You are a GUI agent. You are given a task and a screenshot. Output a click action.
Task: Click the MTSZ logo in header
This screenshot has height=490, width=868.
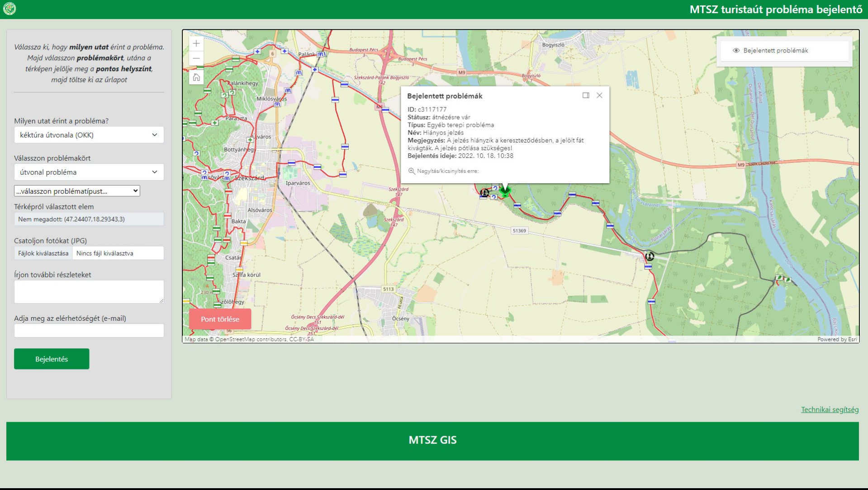coord(9,9)
